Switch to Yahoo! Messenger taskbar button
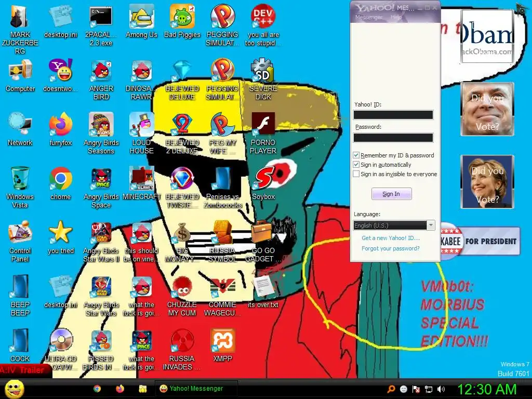The height and width of the screenshot is (399, 532). (196, 389)
